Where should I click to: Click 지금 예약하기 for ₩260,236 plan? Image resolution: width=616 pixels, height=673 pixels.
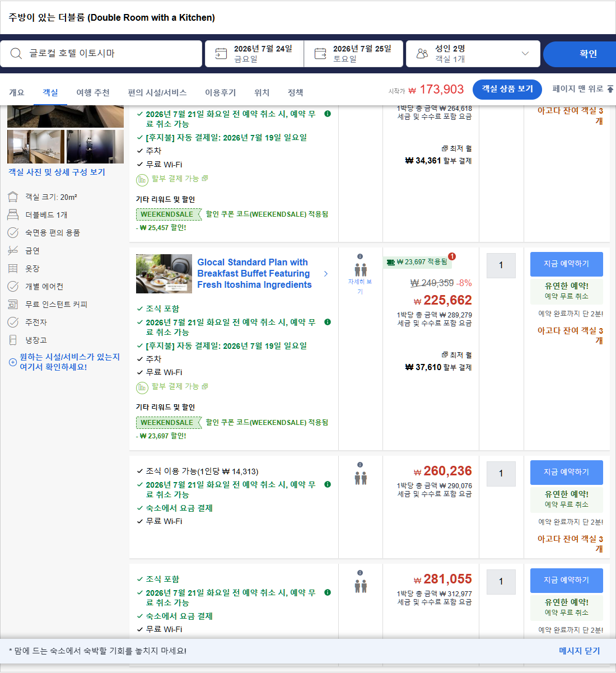click(x=566, y=472)
